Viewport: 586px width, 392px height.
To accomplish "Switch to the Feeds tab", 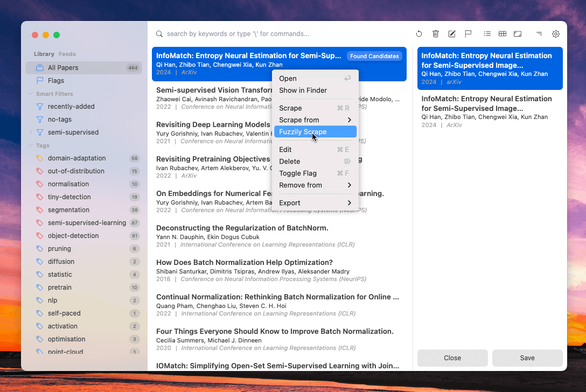I will pyautogui.click(x=67, y=54).
